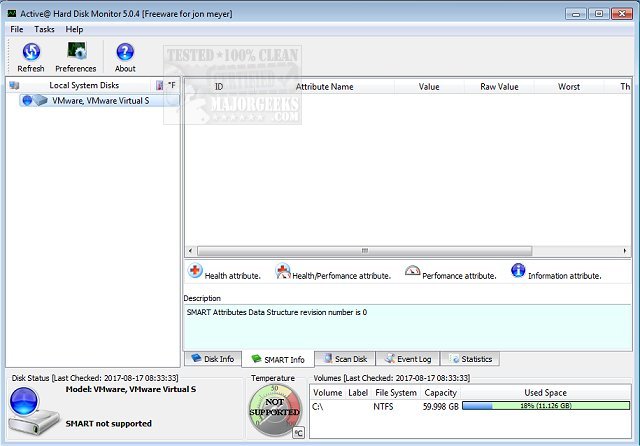This screenshot has height=446, width=640.
Task: Click the °F temperature column header
Action: (x=172, y=85)
